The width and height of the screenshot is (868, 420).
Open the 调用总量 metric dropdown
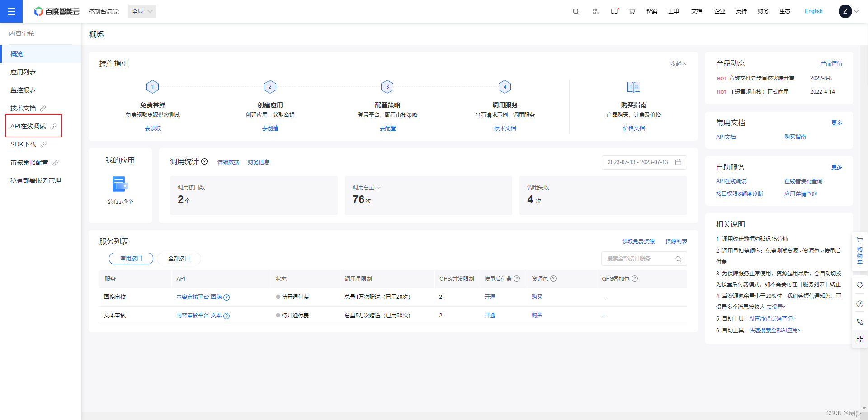pos(367,187)
